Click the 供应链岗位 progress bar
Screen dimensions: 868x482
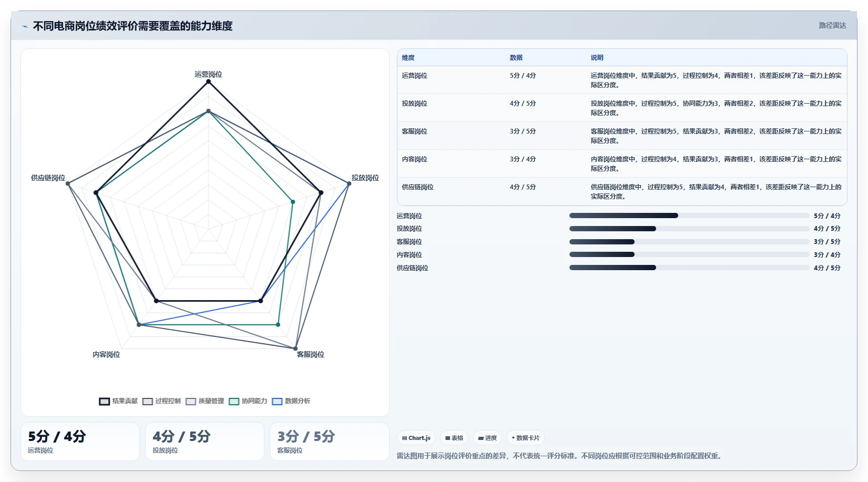[x=689, y=268]
